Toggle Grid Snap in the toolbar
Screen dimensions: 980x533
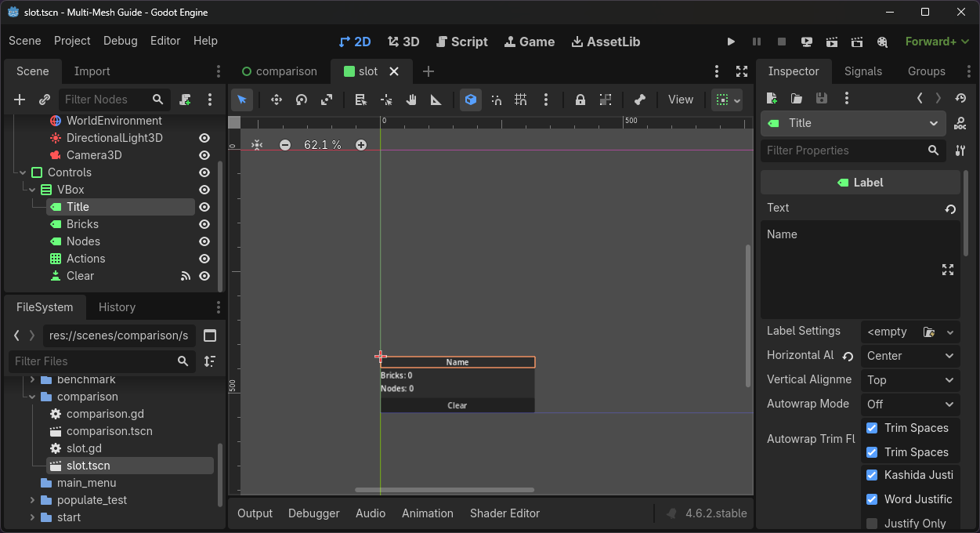(x=521, y=100)
